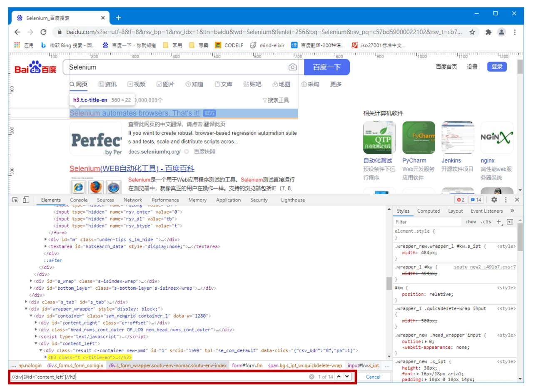The width and height of the screenshot is (533, 392).
Task: Toggle the device toolbar icon
Action: pos(26,200)
